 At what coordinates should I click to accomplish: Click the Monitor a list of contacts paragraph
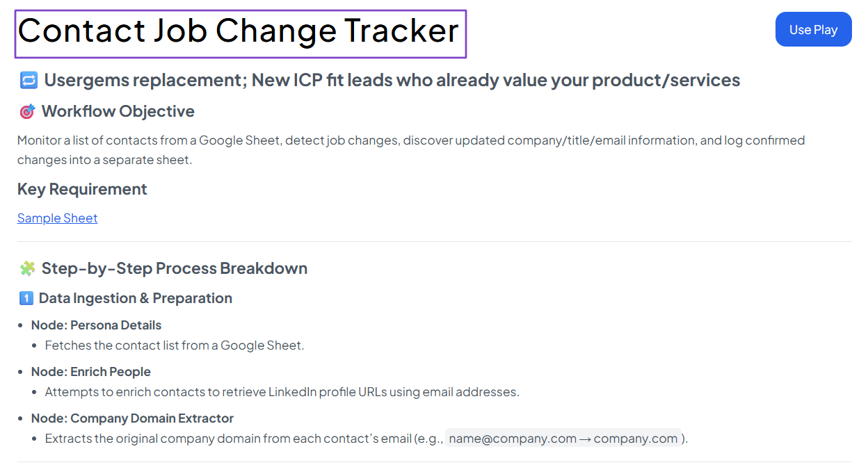point(411,150)
